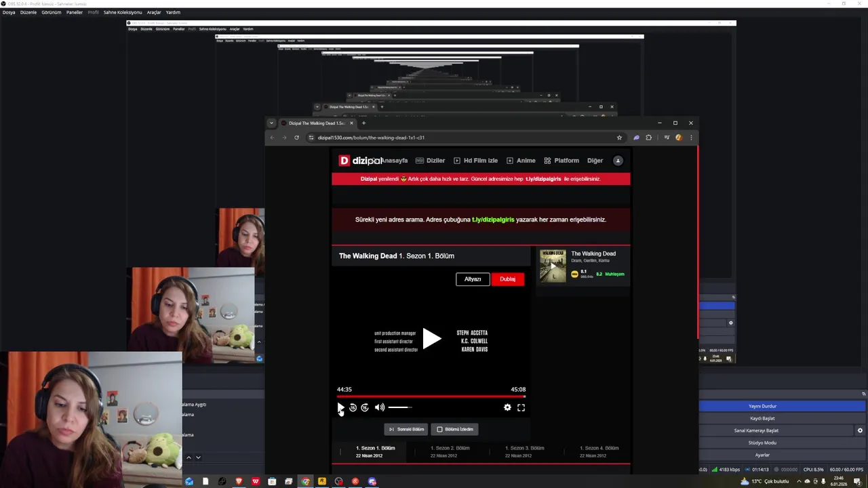Open the Chrome three-dot menu
The image size is (868, 488).
(x=691, y=138)
